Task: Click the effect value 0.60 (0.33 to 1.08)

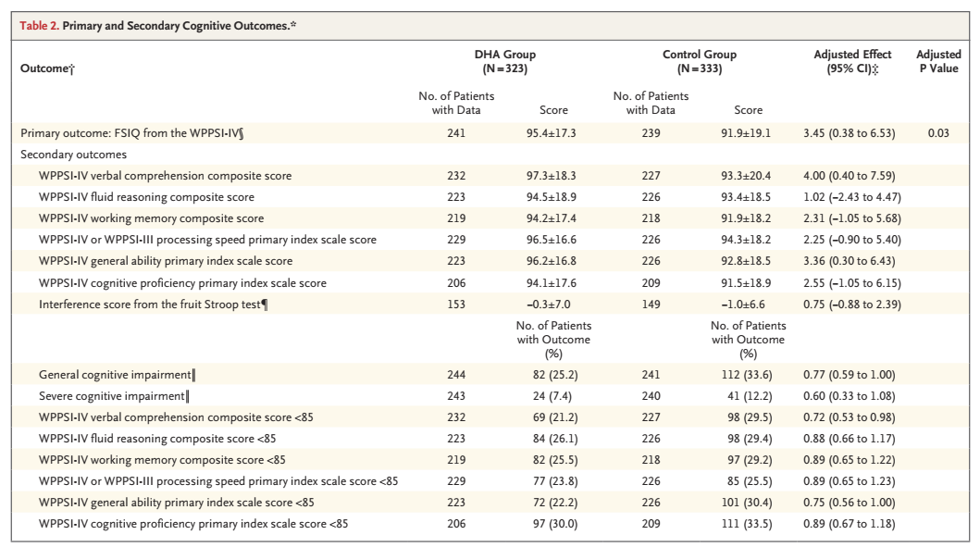Action: 851,396
